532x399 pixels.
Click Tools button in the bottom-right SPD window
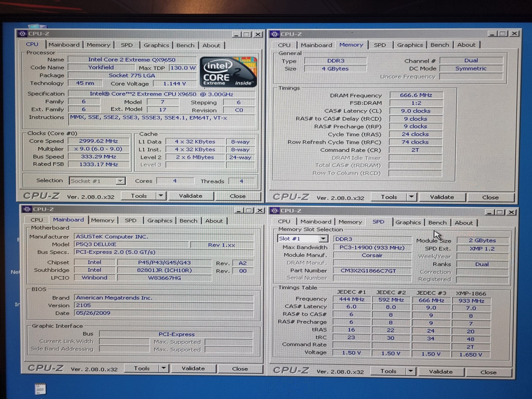click(x=388, y=371)
